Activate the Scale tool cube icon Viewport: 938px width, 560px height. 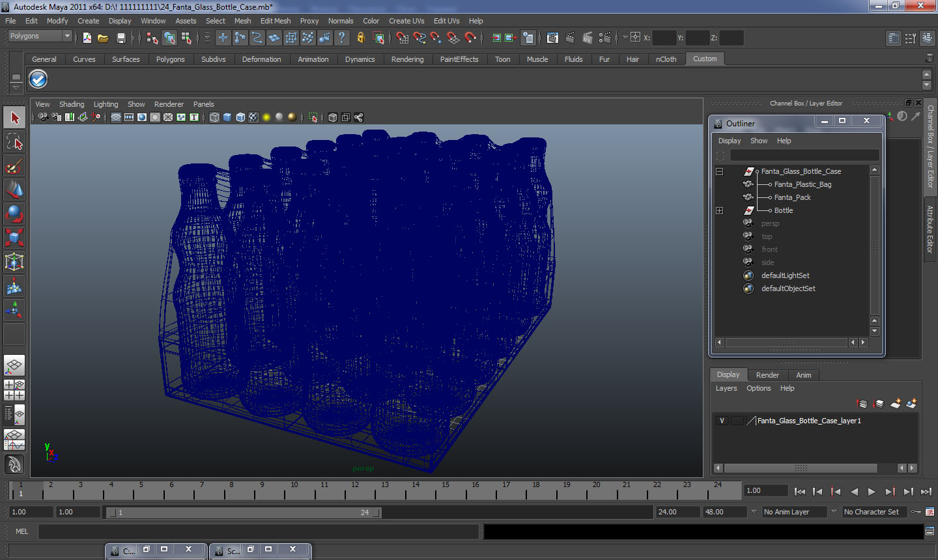pos(14,238)
